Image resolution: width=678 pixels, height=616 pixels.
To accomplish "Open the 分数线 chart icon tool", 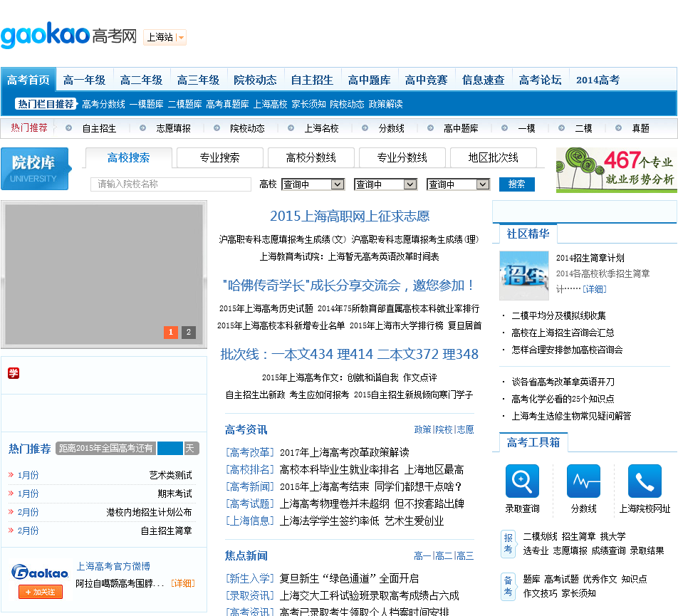I will 583,481.
